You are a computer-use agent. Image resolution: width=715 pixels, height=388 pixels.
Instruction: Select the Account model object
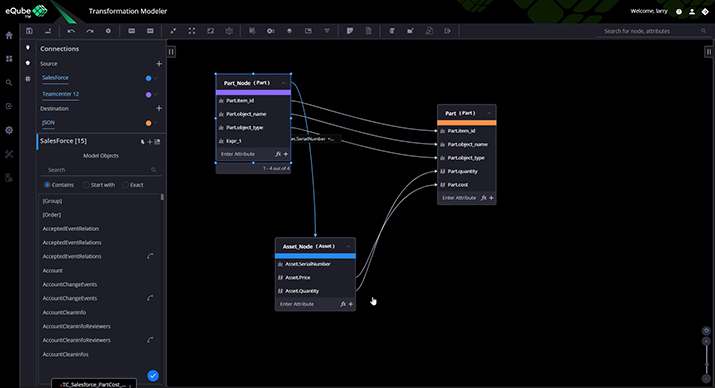click(x=52, y=270)
